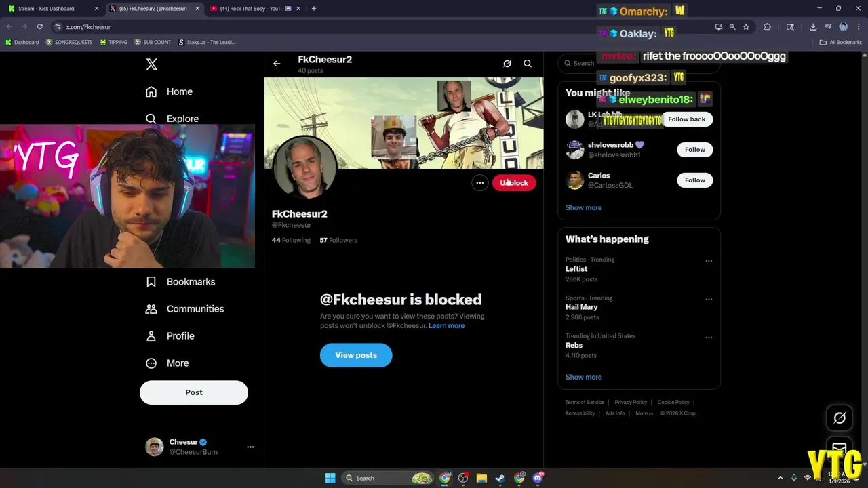Viewport: 868px width, 488px height.
Task: Follow shelovesrobb
Action: point(695,150)
